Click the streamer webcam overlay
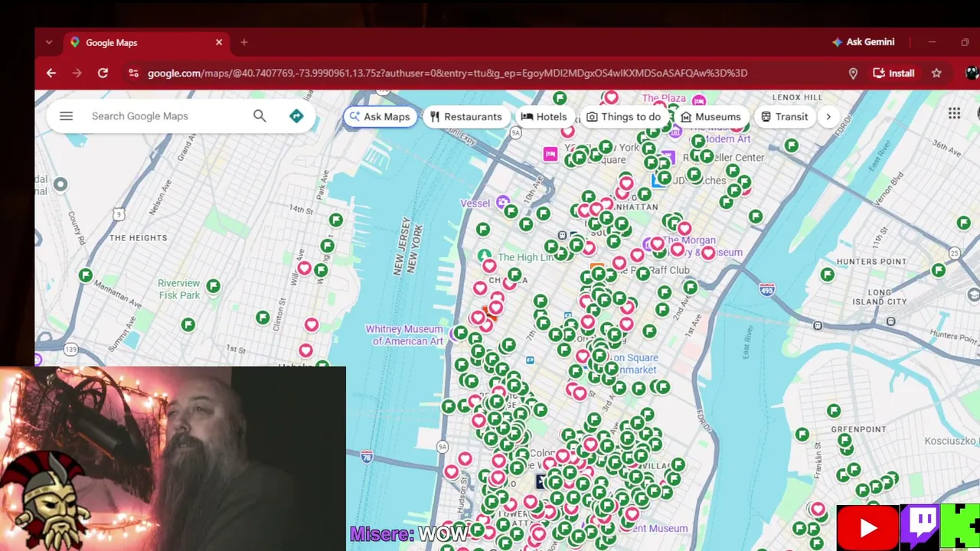 tap(173, 458)
